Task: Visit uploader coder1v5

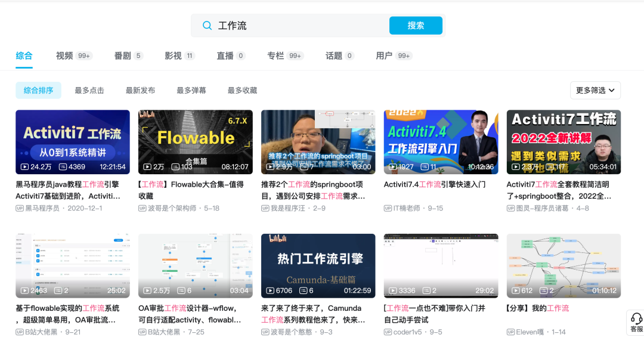Action: tap(408, 332)
